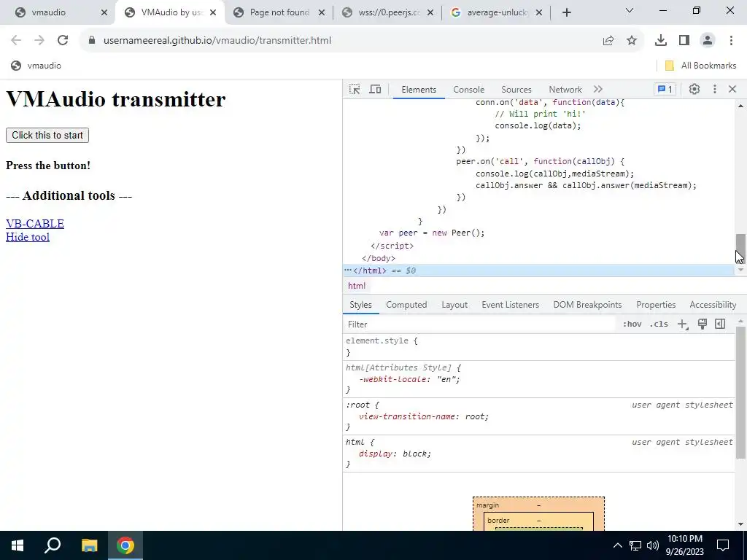
Task: Share this page icon
Action: [x=608, y=41]
